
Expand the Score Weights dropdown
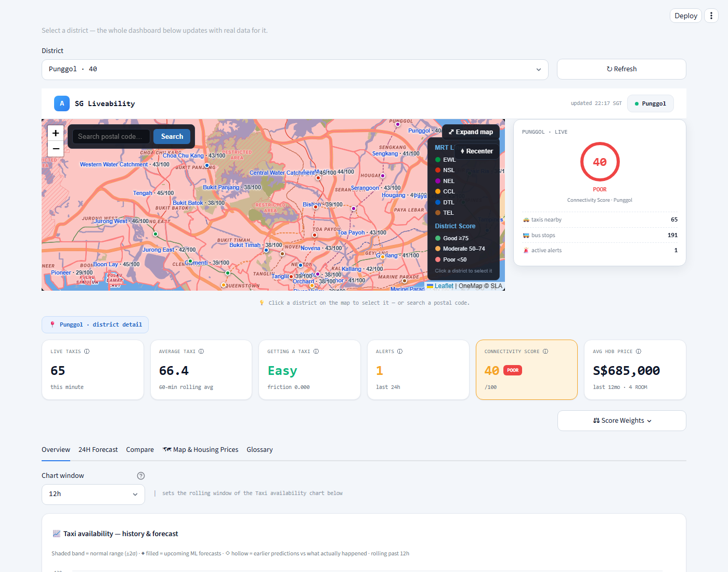(x=622, y=421)
